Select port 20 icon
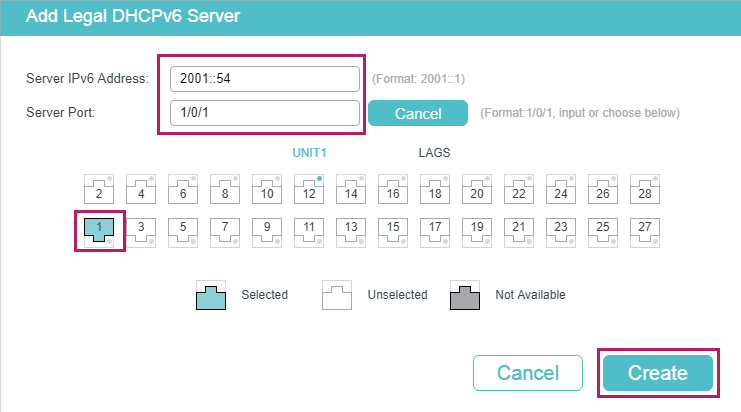 [x=477, y=189]
